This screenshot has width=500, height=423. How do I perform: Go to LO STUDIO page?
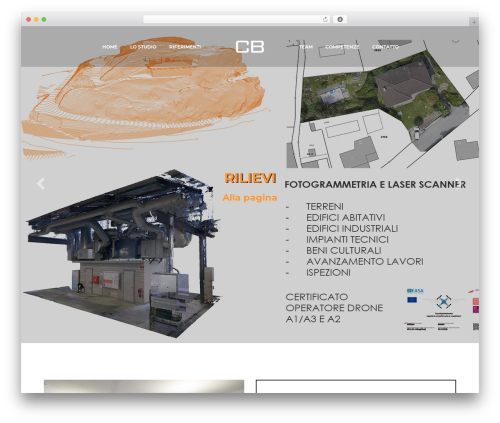[x=143, y=47]
